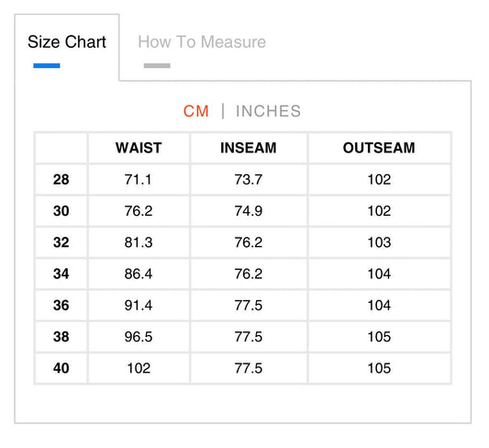Click gray underline below How To Measure
Viewport: 489px width, 448px height.
[157, 65]
